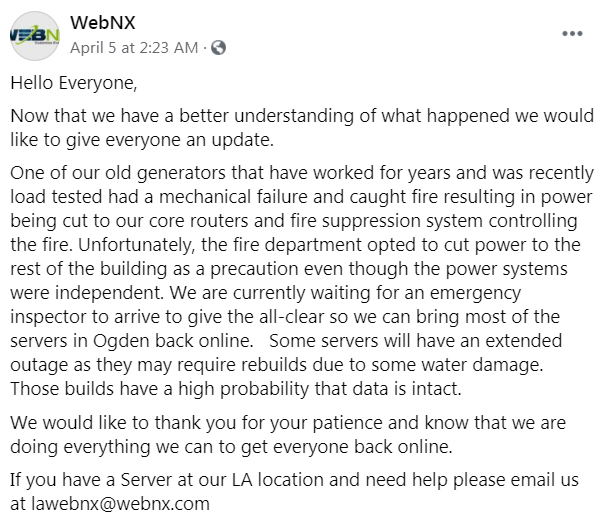Click the word 'Unfortunately,' in the post text
612x520 pixels.
(136, 245)
